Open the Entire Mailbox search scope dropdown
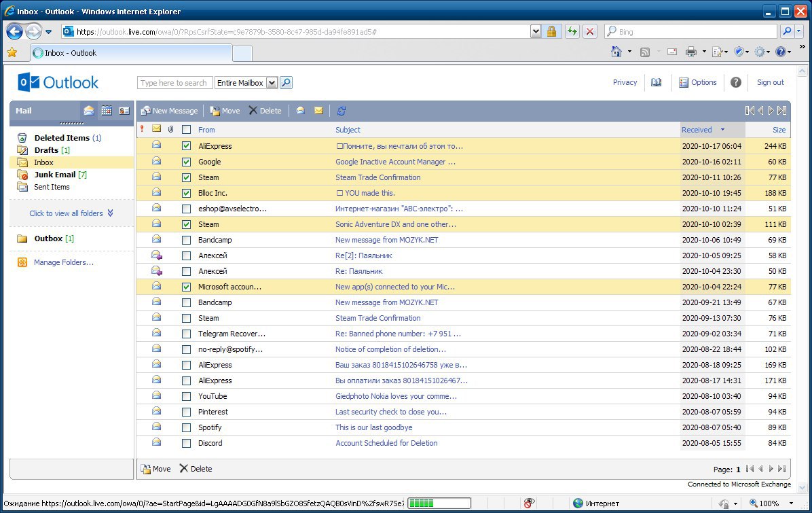Screen dimensions: 812x513 coord(272,83)
